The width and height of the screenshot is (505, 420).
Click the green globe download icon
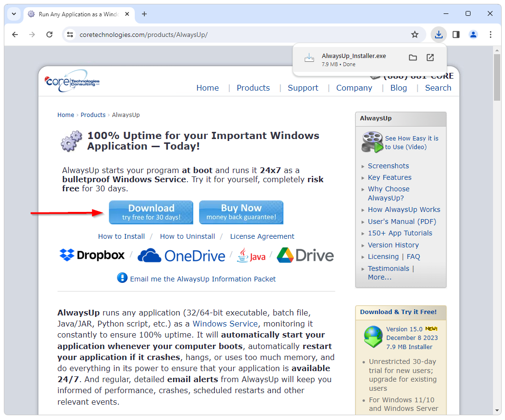coord(373,337)
